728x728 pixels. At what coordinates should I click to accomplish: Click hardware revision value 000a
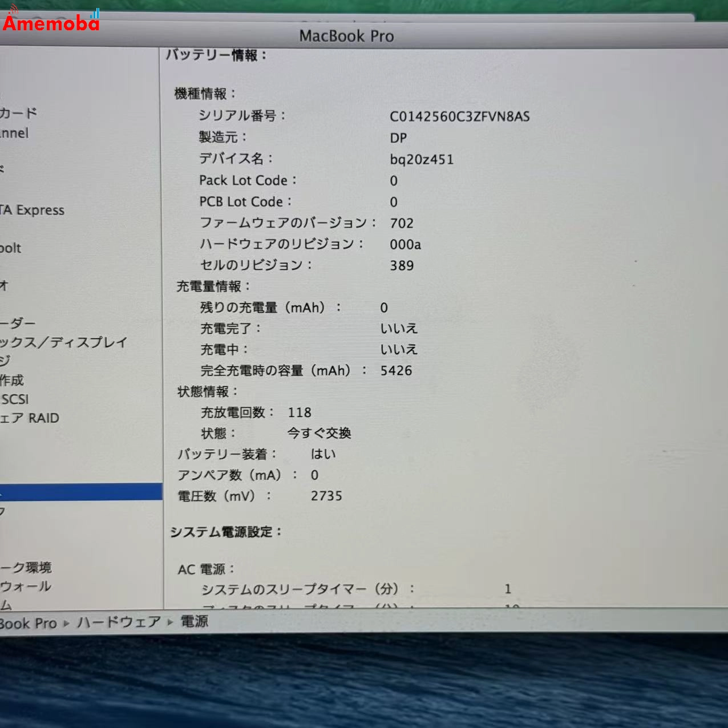tap(406, 245)
